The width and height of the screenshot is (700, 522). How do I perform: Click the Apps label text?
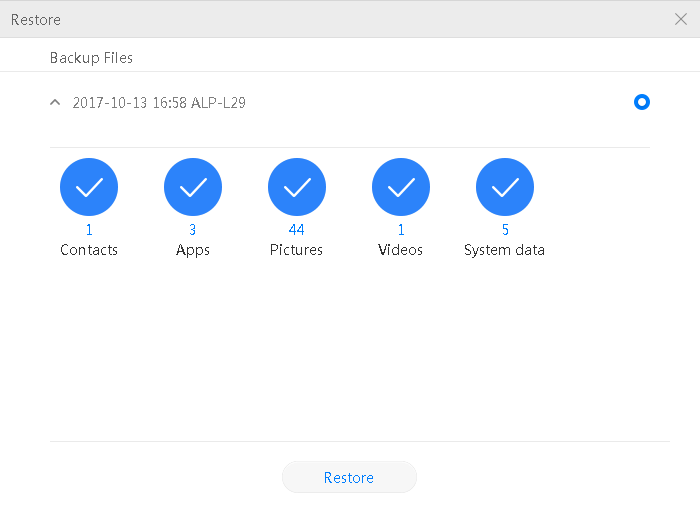click(193, 250)
